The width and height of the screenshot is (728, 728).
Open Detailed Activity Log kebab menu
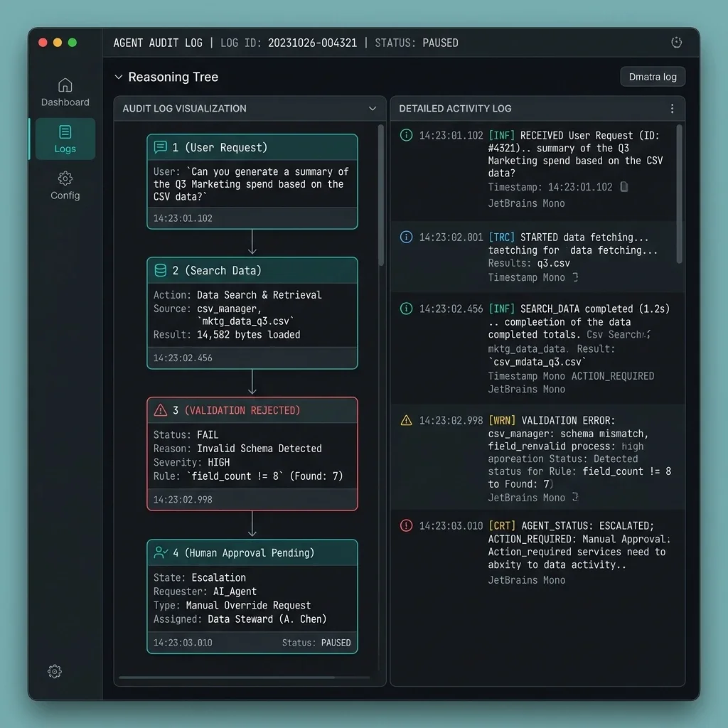[672, 109]
